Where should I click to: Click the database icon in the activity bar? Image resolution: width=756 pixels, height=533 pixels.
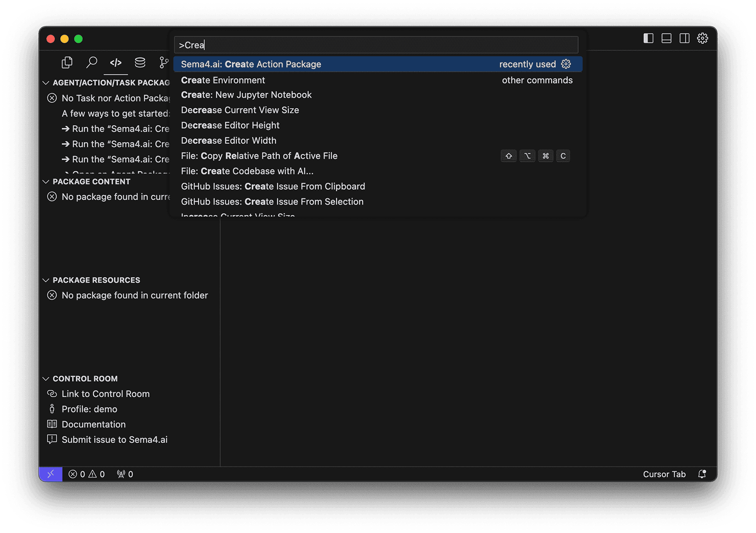pos(140,62)
